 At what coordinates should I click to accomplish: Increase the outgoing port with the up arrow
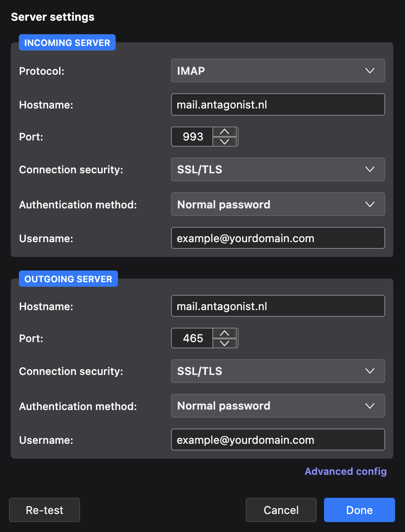225,333
